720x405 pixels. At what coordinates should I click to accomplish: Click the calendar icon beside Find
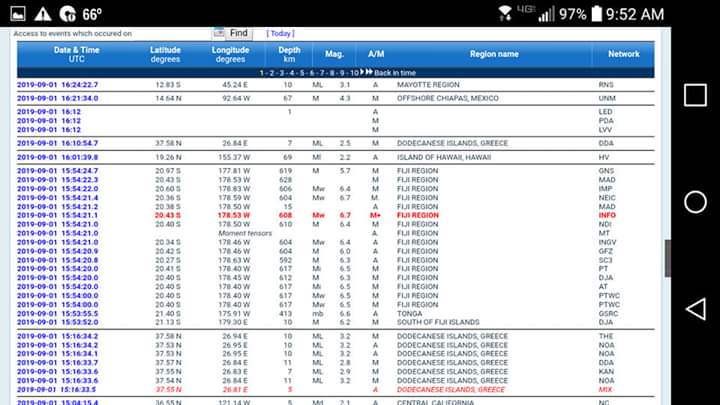point(219,33)
